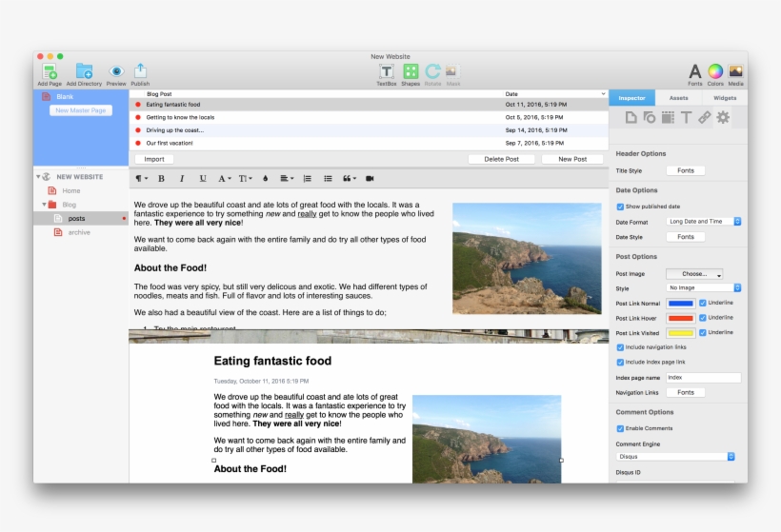781x532 pixels.
Task: Click the Add Directory folder icon
Action: (84, 71)
